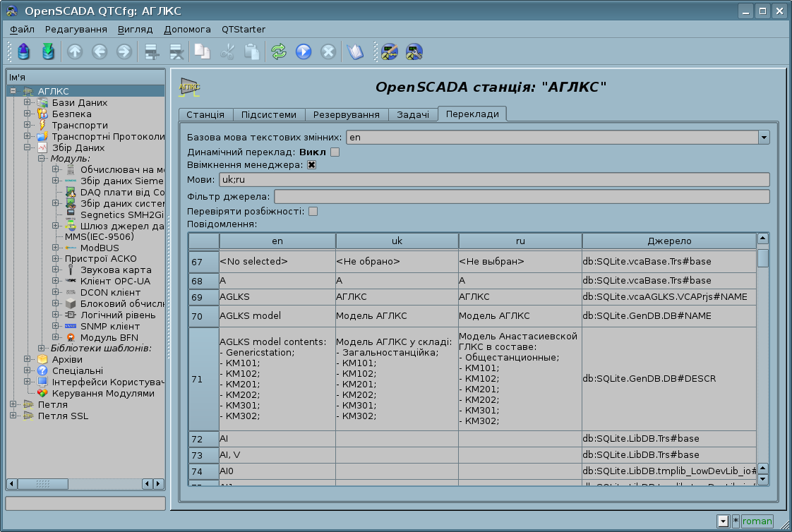
Task: Click the messages table vertical scrollbar handle
Action: click(763, 258)
